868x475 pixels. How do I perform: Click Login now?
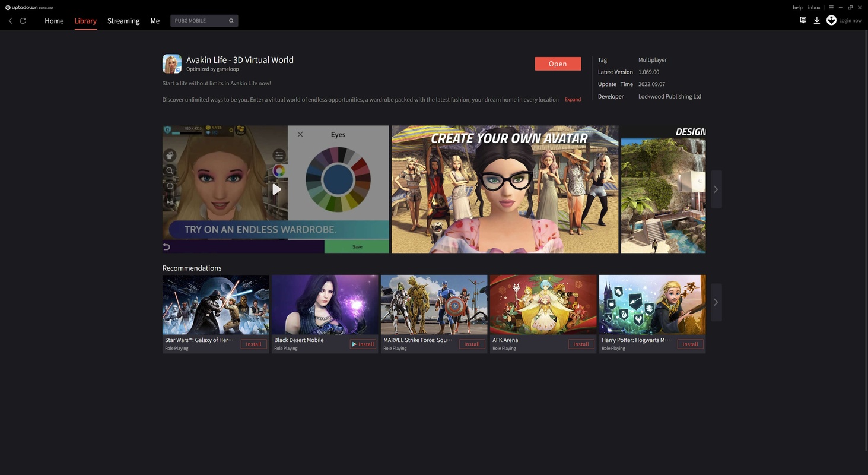pos(850,21)
